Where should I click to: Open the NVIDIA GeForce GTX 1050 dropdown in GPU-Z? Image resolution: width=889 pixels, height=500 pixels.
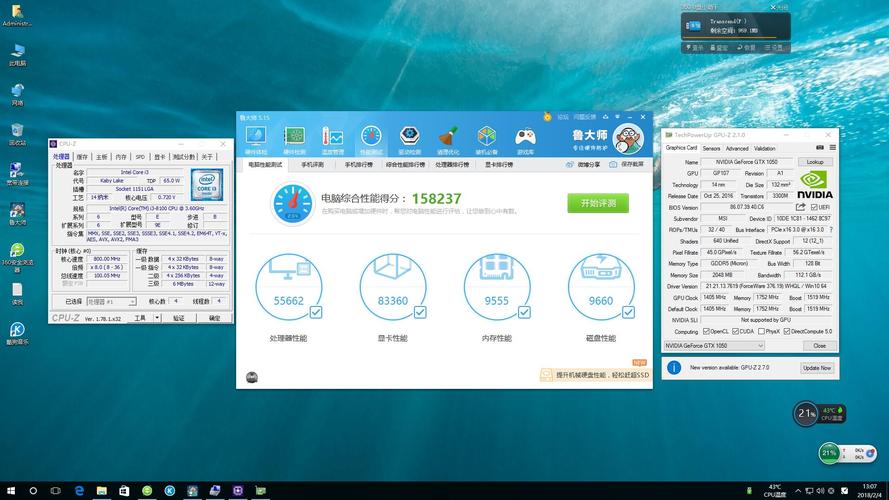[x=714, y=345]
